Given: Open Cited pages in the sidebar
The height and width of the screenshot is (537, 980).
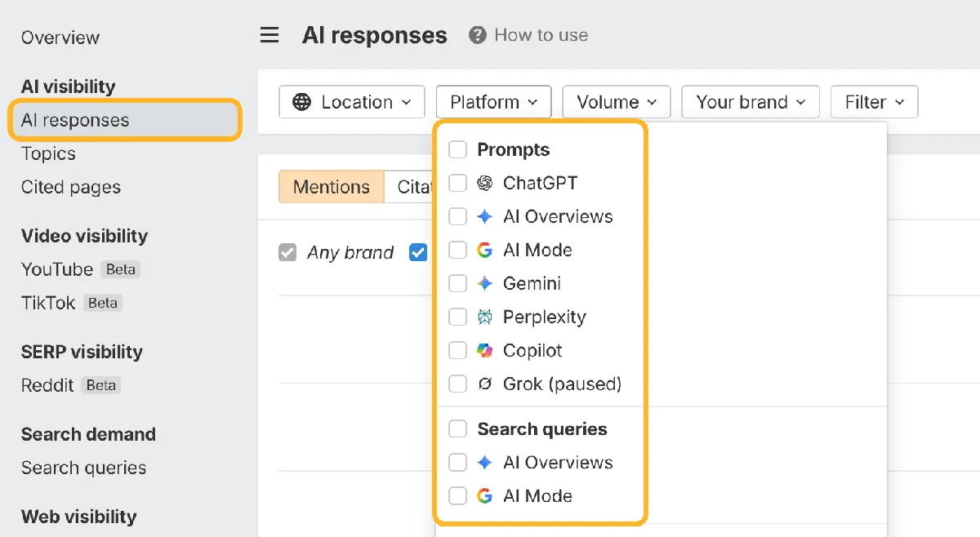Looking at the screenshot, I should click(71, 187).
